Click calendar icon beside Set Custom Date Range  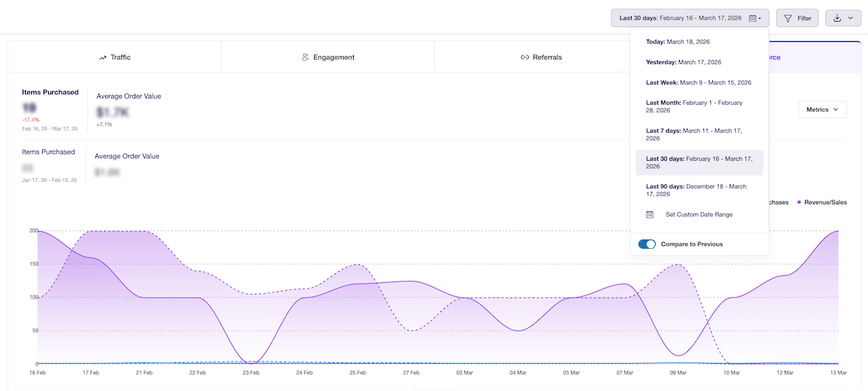tap(650, 214)
